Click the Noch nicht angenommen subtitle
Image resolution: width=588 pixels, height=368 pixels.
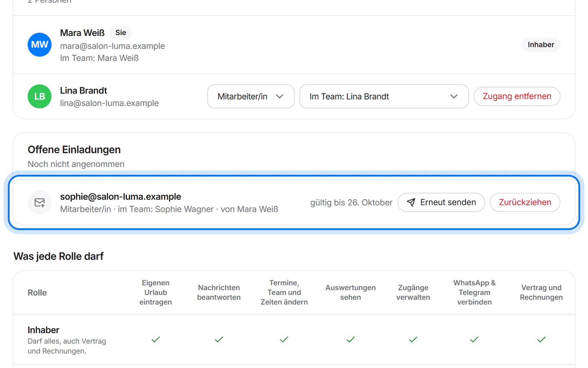[x=76, y=164]
